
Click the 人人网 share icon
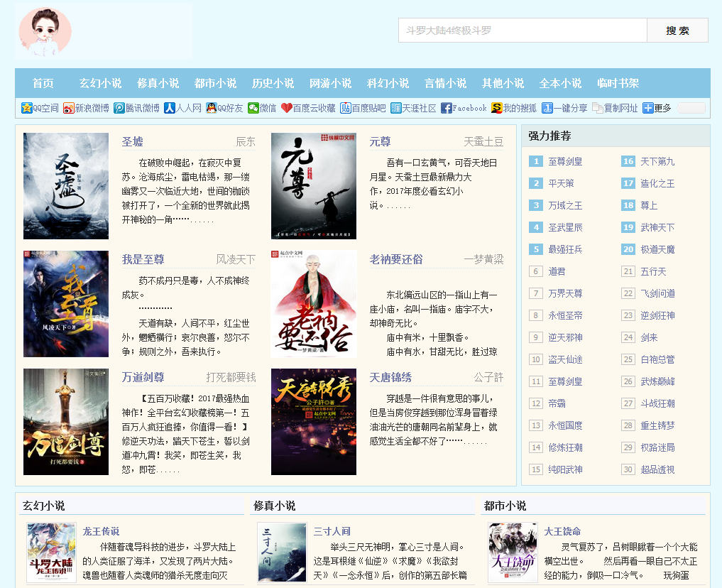click(170, 108)
